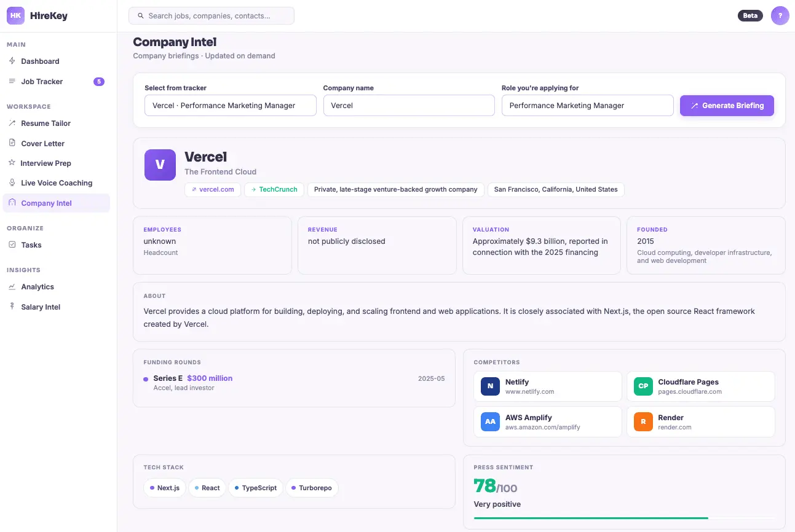Click the HK HireKey logo icon
795x532 pixels.
point(15,15)
